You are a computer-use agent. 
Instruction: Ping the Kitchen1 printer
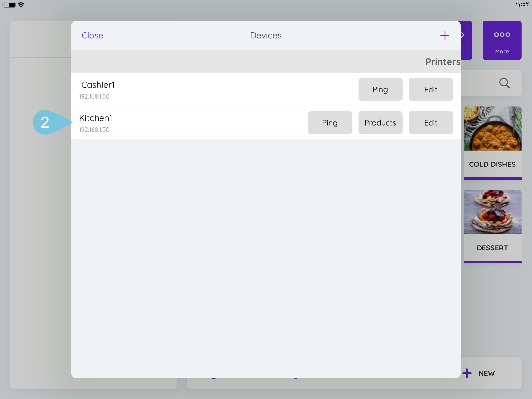(x=330, y=122)
